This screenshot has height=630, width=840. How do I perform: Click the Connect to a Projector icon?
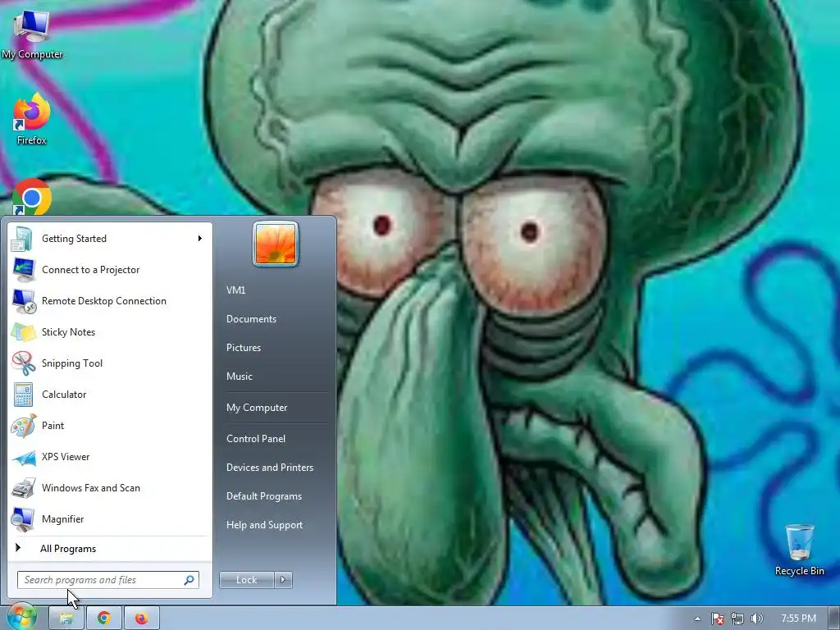point(24,270)
